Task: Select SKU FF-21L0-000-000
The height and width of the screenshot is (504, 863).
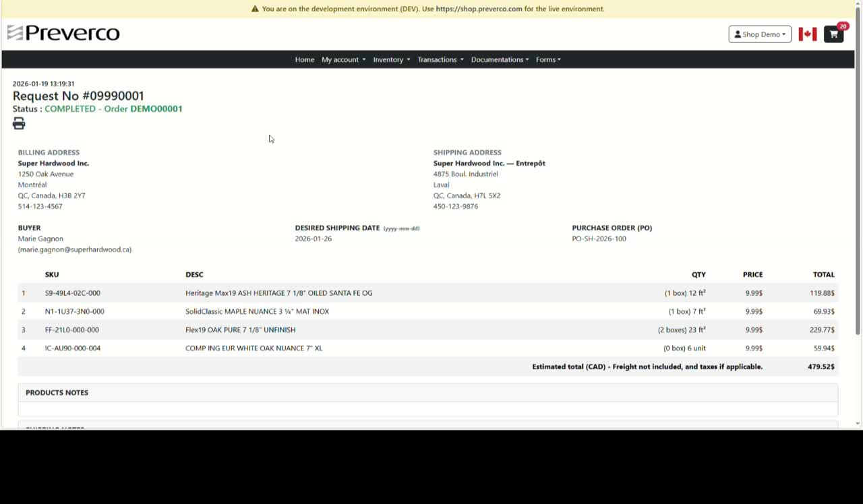Action: [x=72, y=329]
